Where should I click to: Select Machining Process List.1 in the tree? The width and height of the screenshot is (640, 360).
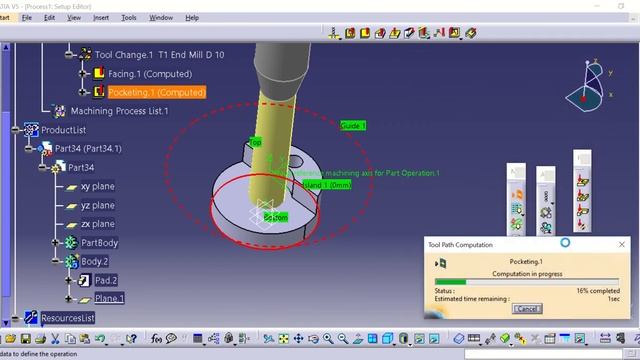119,111
